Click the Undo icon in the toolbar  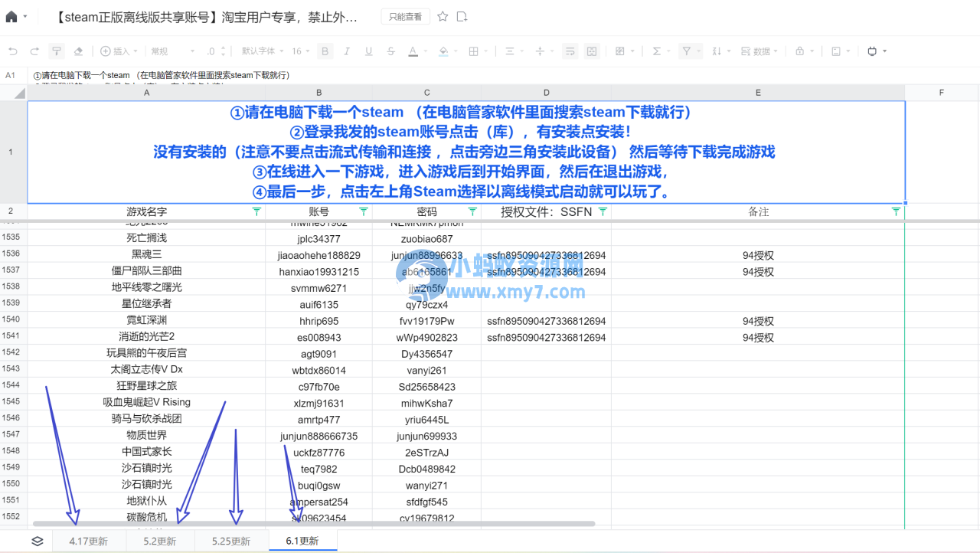coord(15,51)
